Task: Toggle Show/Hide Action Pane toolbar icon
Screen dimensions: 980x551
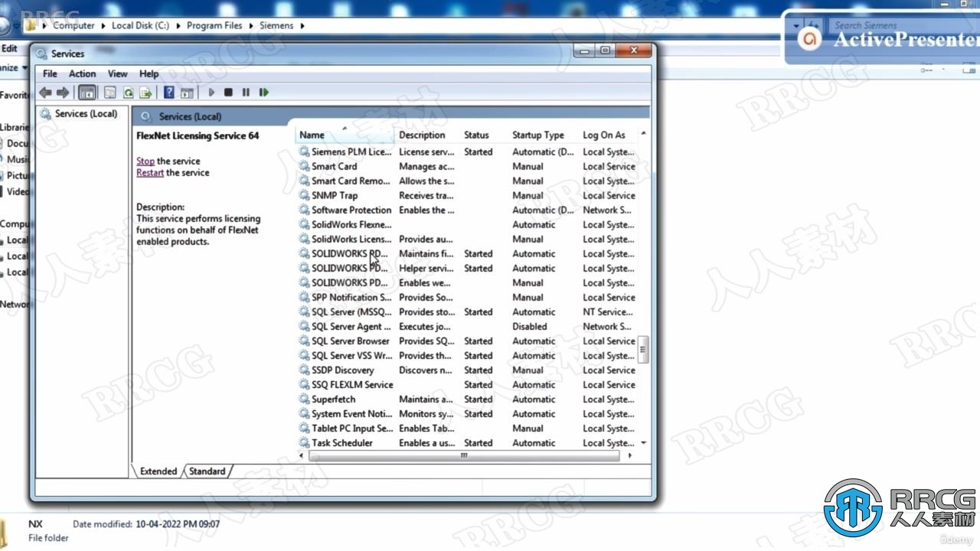Action: pos(187,93)
